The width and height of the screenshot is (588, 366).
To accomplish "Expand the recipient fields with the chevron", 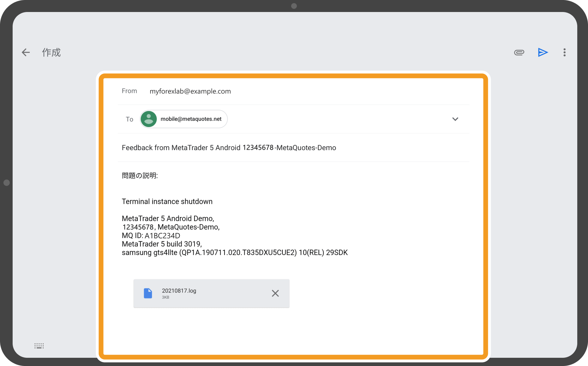I will point(455,119).
